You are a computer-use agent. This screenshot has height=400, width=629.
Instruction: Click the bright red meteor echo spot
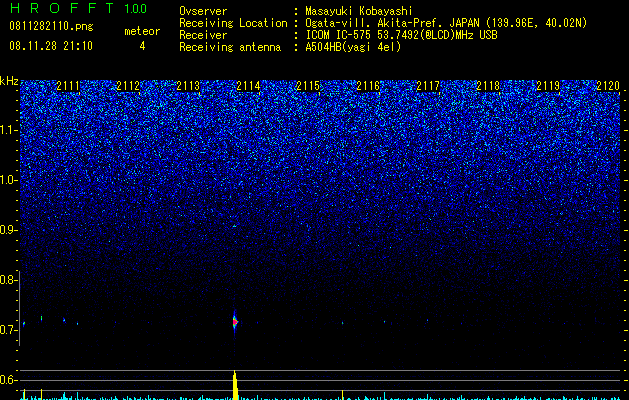pos(235,322)
